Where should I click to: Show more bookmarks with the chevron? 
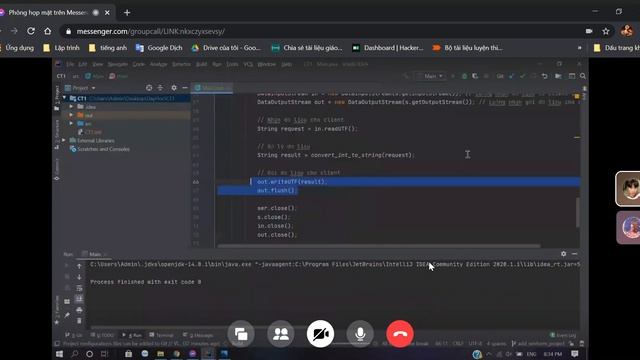click(579, 48)
